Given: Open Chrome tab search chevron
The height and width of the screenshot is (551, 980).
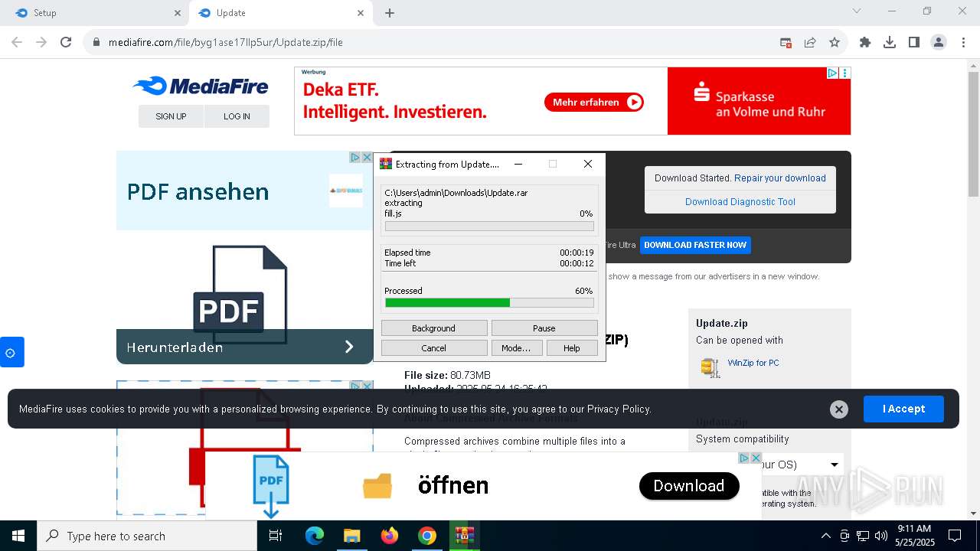Looking at the screenshot, I should (x=857, y=11).
